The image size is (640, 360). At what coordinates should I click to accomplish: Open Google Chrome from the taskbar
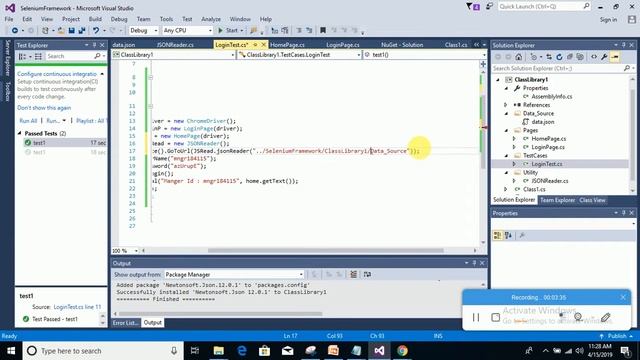click(x=402, y=351)
